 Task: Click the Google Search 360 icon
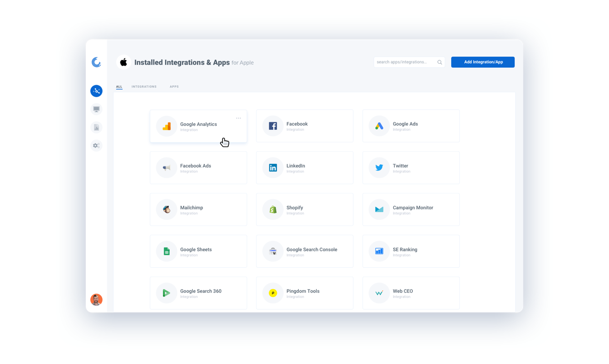[166, 293]
